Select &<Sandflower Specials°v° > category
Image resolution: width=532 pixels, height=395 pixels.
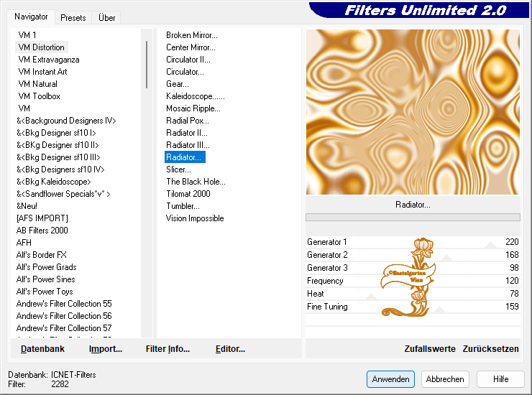[x=63, y=194]
